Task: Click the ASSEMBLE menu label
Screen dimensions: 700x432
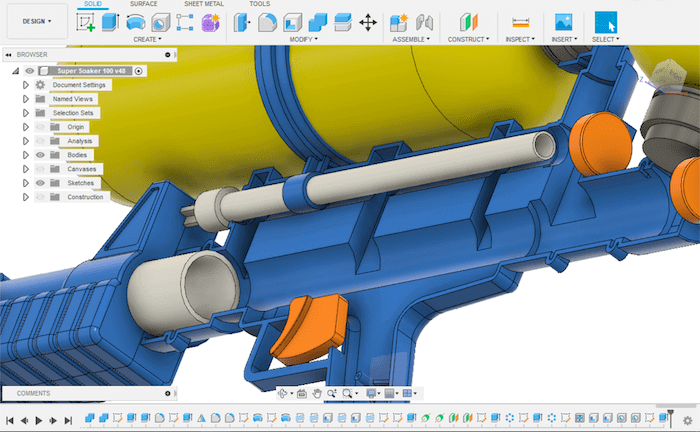Action: (x=410, y=39)
